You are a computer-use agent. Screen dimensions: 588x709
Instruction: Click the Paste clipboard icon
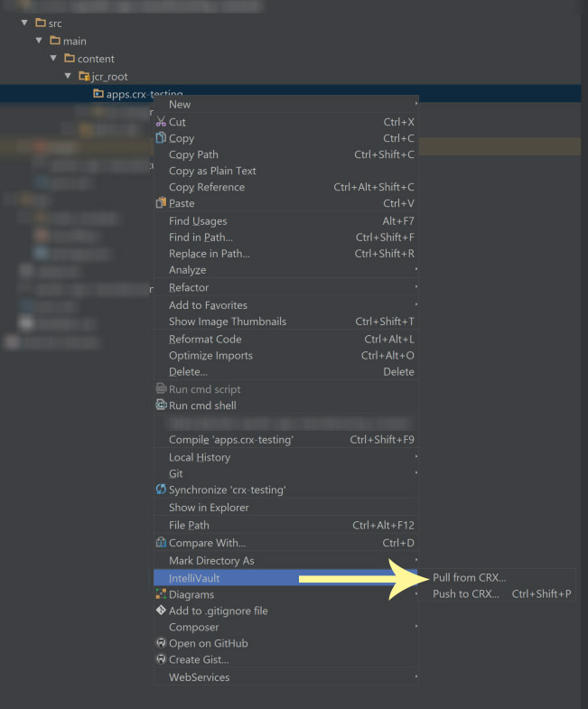pos(161,202)
